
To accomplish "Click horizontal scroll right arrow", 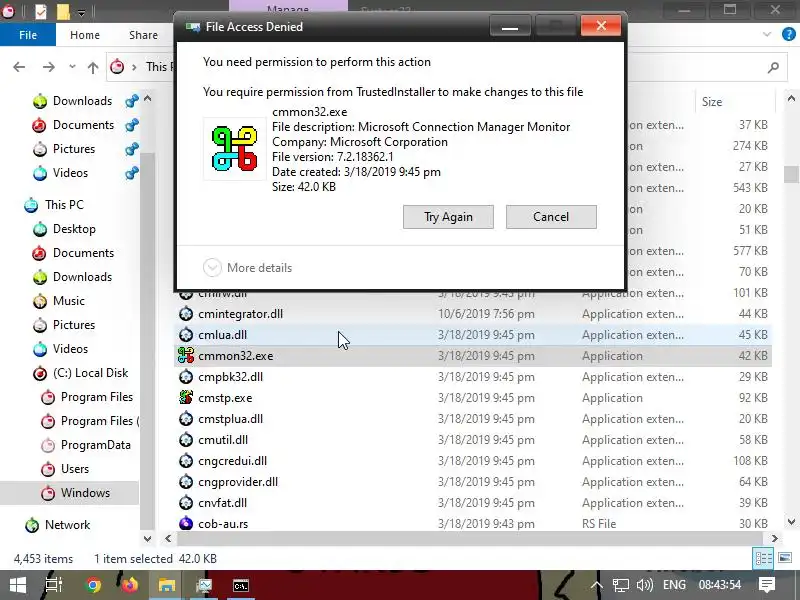I will 774,538.
